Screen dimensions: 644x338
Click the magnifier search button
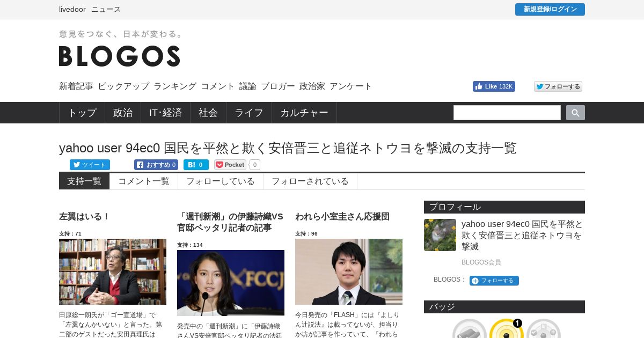click(x=575, y=113)
